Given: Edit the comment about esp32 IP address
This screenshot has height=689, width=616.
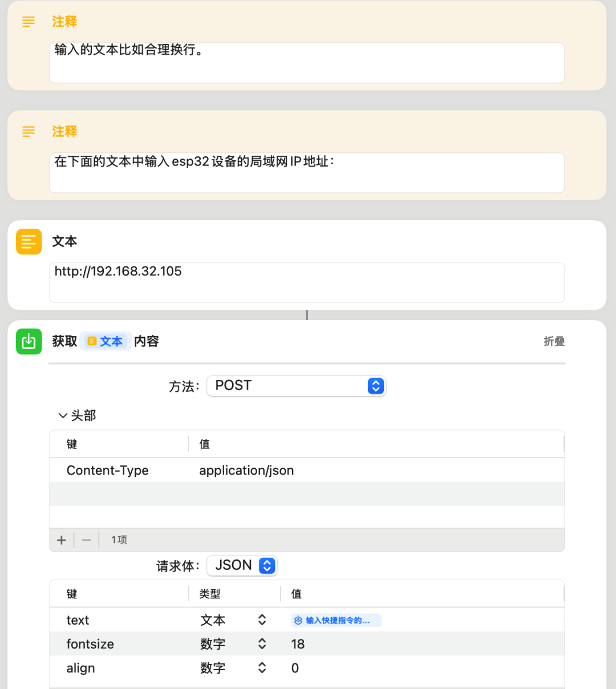Looking at the screenshot, I should [x=306, y=172].
